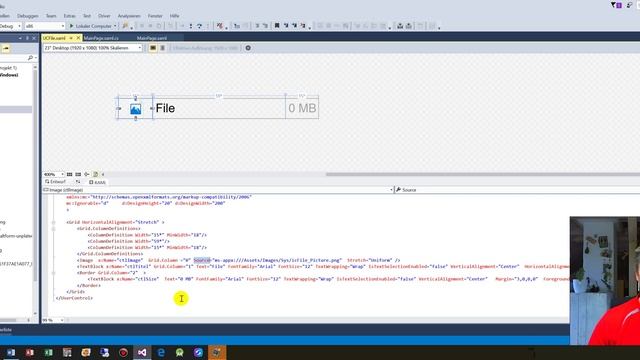The width and height of the screenshot is (640, 360).
Task: Click the toggle bookmark toolbar icon
Action: [277, 26]
